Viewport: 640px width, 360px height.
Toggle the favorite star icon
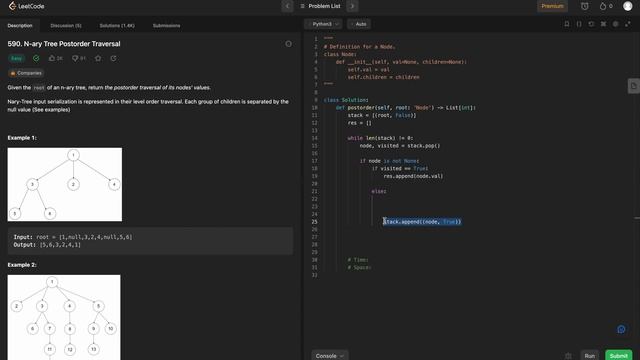pyautogui.click(x=98, y=58)
